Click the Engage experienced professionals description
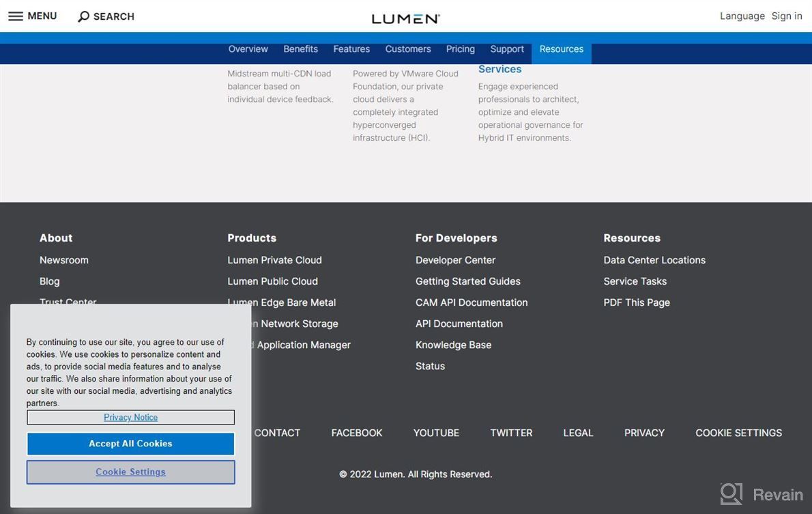 [x=530, y=112]
